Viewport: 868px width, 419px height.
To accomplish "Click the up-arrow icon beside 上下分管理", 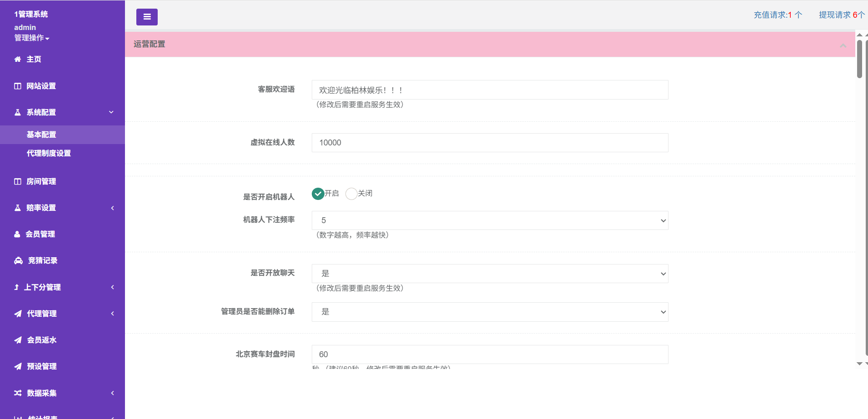I will (16, 287).
